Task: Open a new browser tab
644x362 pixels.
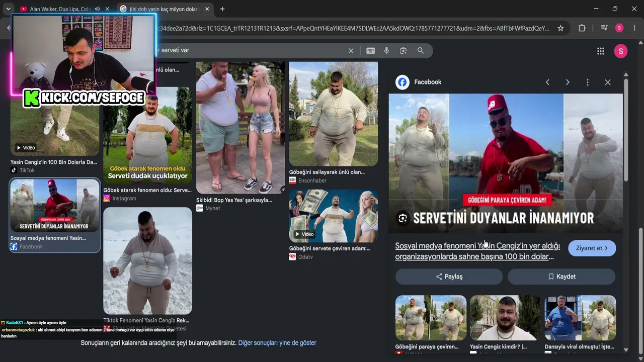Action: pos(222,9)
